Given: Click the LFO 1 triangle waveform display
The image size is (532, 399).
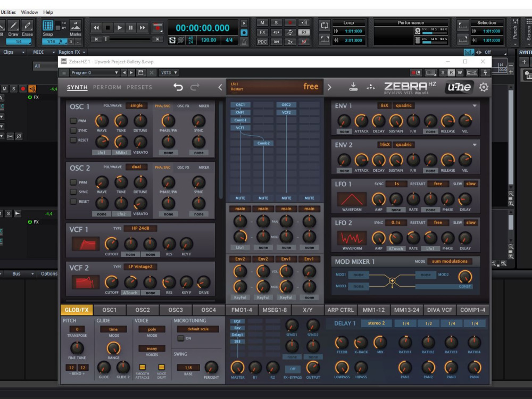Looking at the screenshot, I should click(x=352, y=199).
